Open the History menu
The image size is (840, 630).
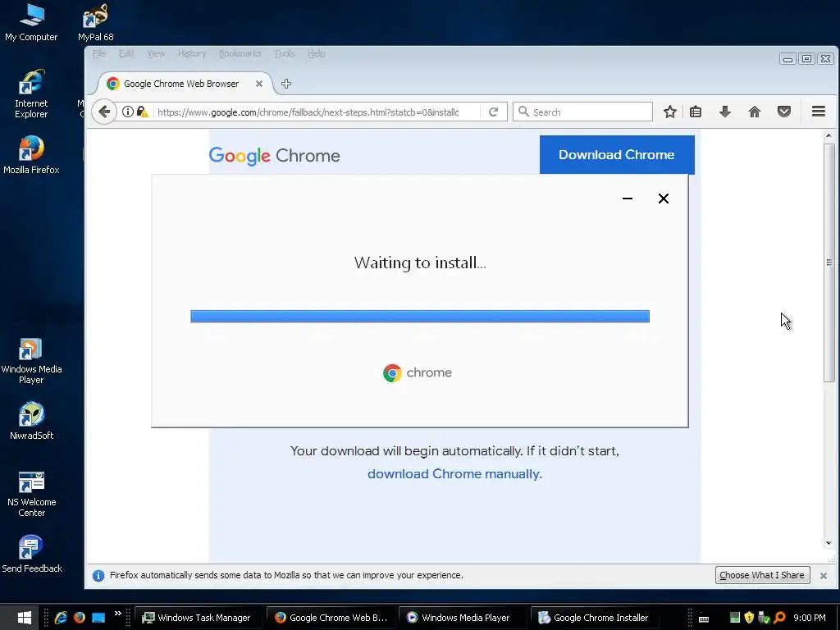pos(192,53)
